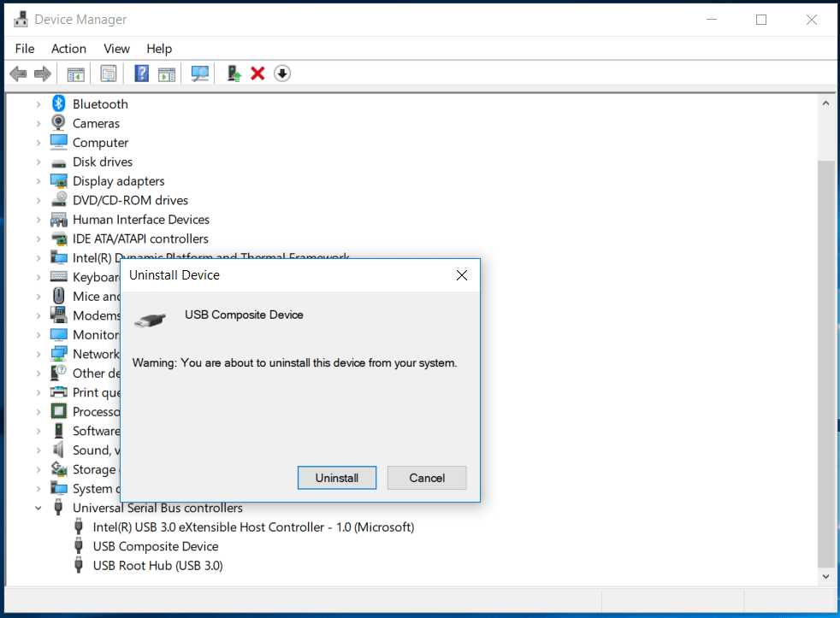Scan for hardware changes toolbar icon
The height and width of the screenshot is (618, 840).
pos(200,74)
